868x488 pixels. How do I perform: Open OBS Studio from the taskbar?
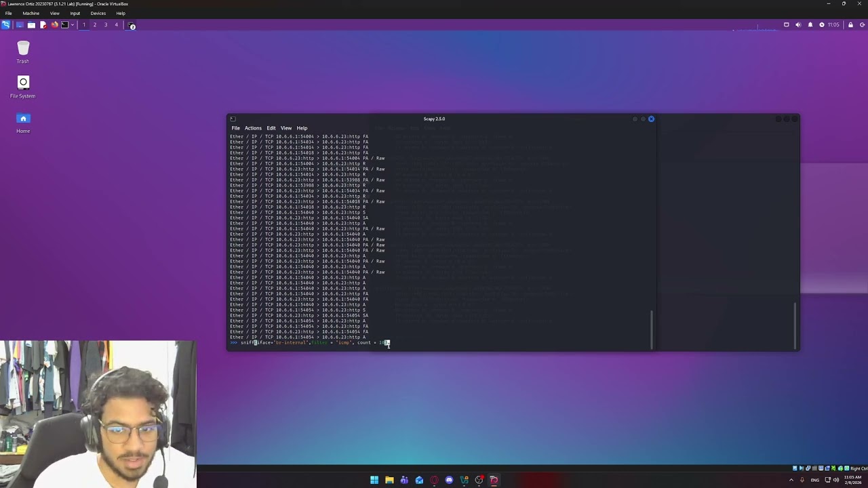(x=479, y=480)
